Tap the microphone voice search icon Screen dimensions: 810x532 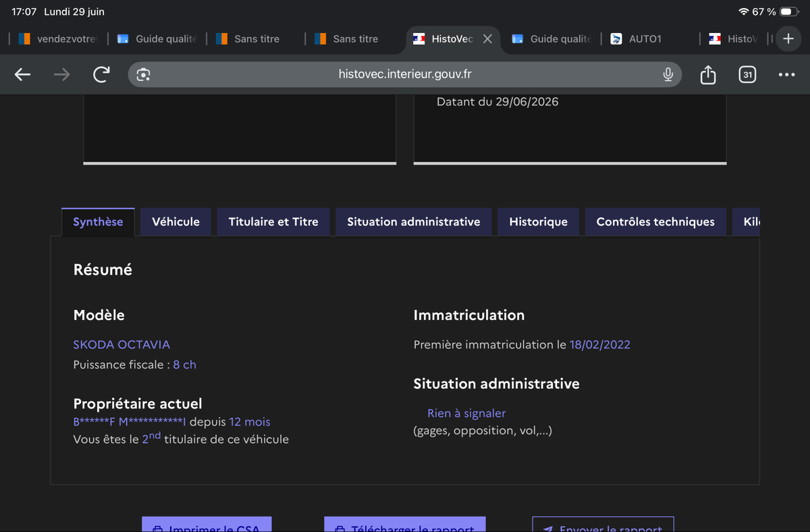pyautogui.click(x=668, y=74)
